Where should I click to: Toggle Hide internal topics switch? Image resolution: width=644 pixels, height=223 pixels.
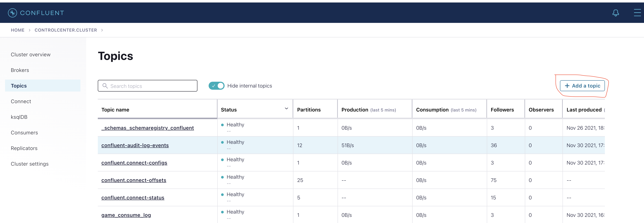point(216,86)
